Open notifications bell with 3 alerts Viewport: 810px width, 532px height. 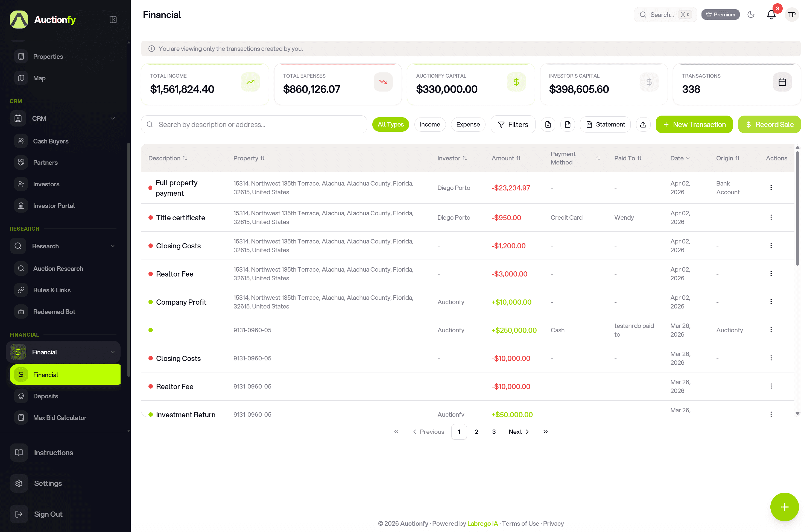tap(771, 15)
